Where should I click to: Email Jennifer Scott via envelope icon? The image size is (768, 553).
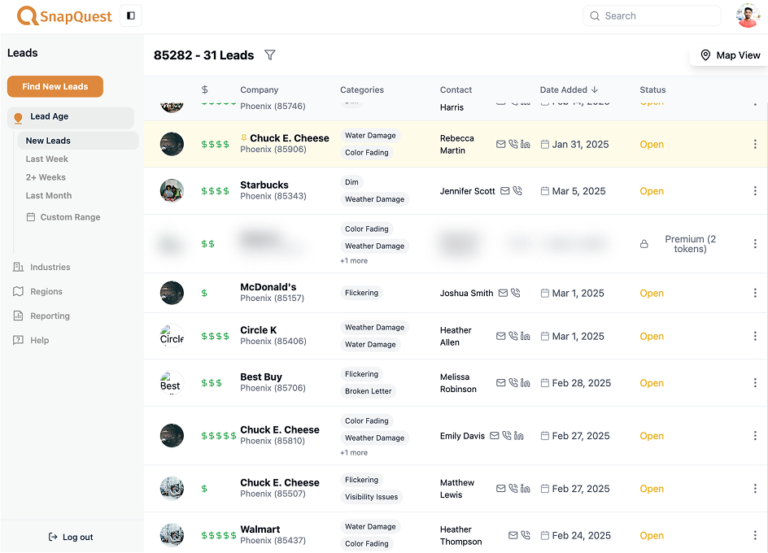[505, 191]
